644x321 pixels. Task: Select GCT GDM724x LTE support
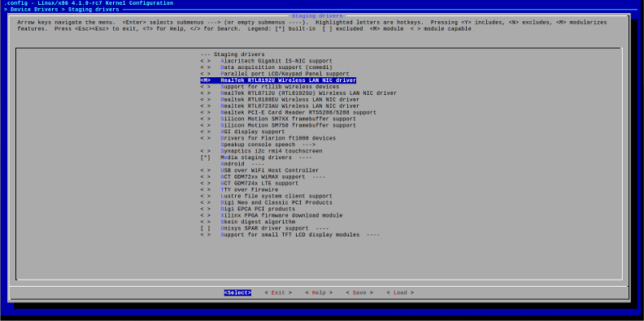(250, 183)
